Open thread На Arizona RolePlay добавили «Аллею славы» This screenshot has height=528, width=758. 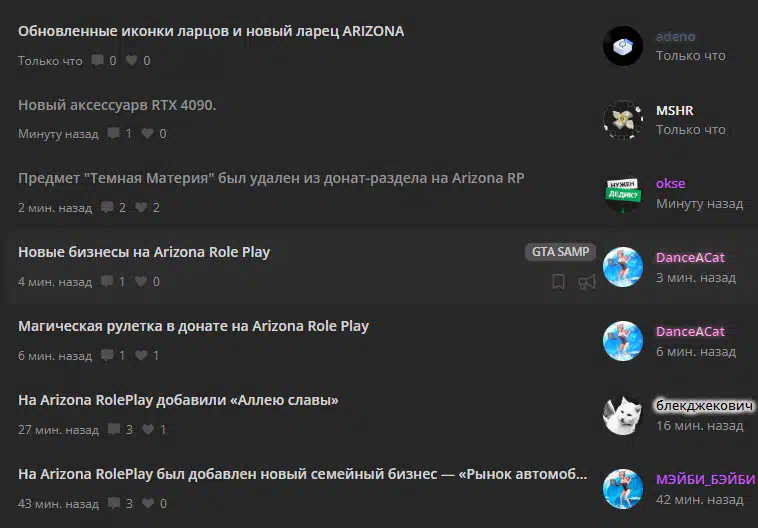[x=178, y=400]
